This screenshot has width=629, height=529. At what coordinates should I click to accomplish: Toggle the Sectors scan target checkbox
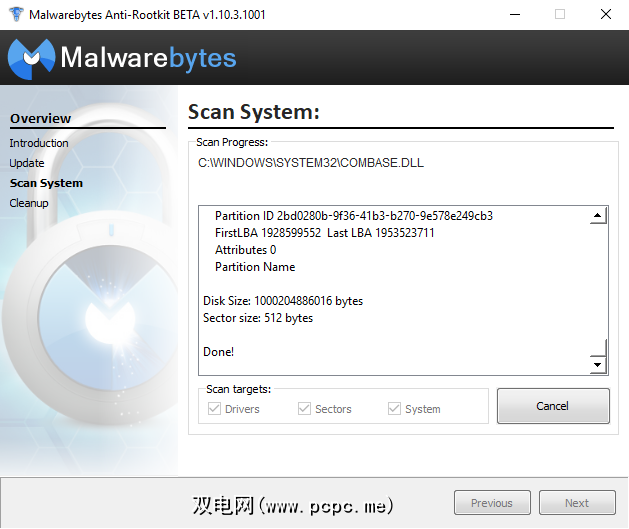[x=304, y=409]
